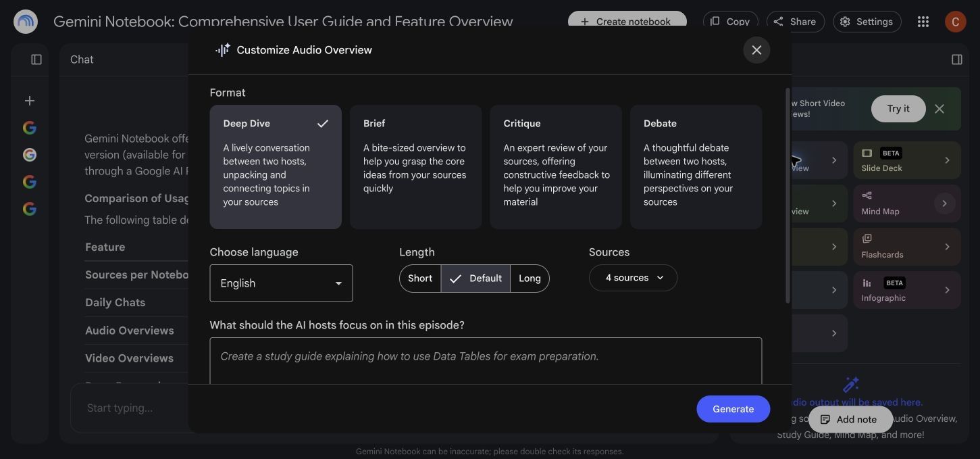Click the Feature table header
The height and width of the screenshot is (459, 980).
click(105, 247)
